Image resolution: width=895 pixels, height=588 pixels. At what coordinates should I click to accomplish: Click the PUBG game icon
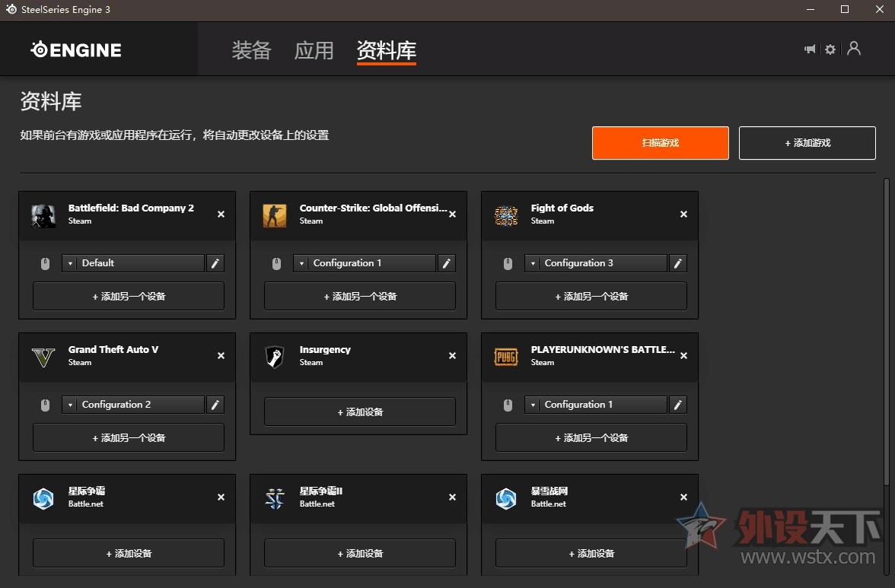tap(505, 357)
